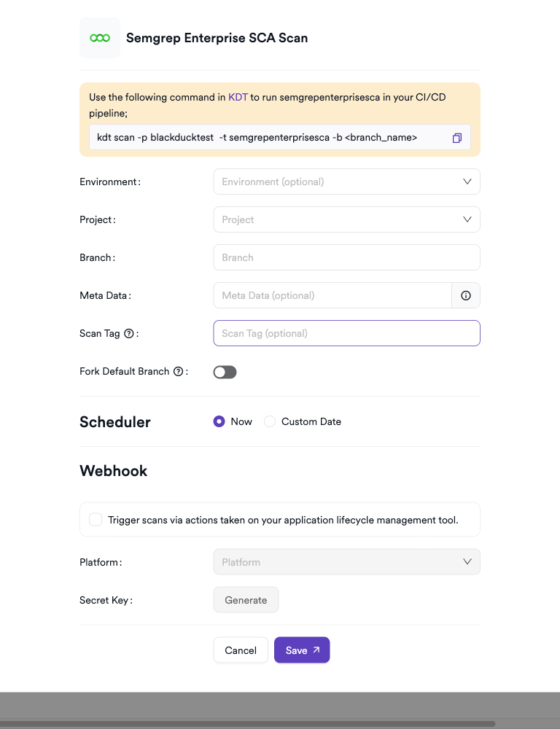
Task: Click the Semgrep logo icon
Action: pyautogui.click(x=99, y=38)
